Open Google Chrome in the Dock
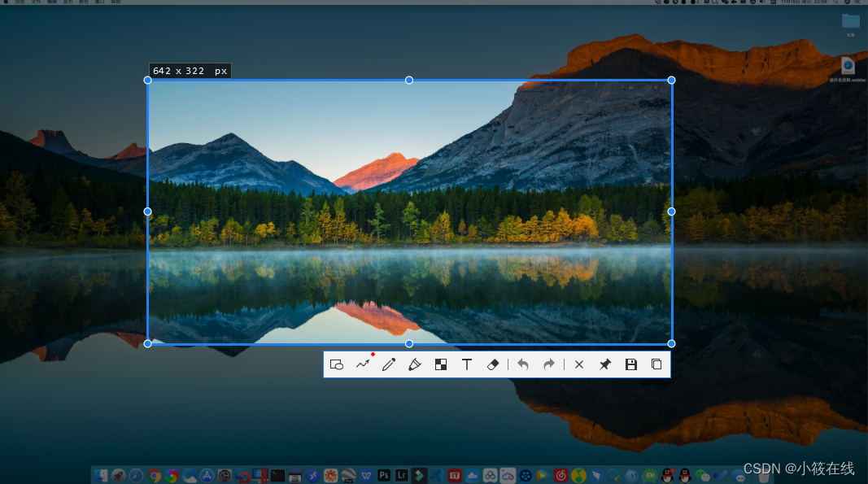 (x=154, y=475)
